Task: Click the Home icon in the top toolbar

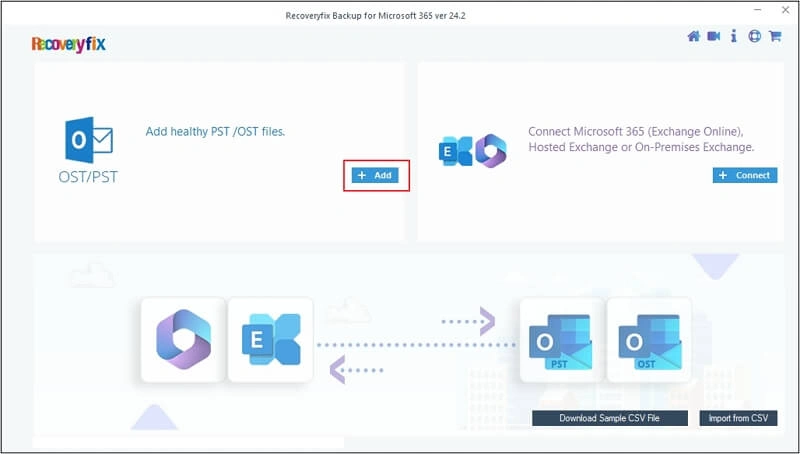Action: coord(693,36)
